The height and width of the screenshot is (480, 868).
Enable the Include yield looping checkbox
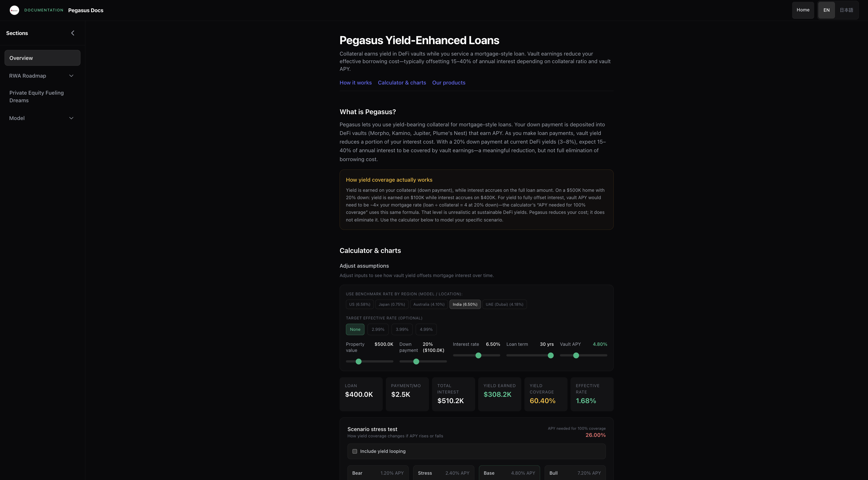pos(355,451)
